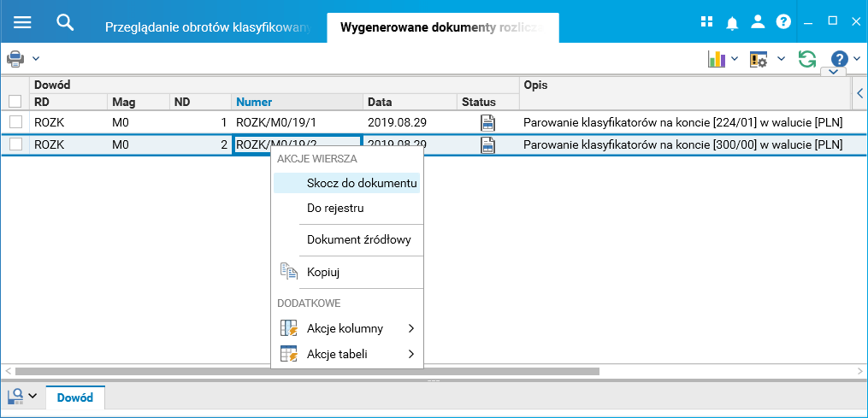The image size is (868, 418).
Task: Click the search magnifier icon
Action: [65, 23]
